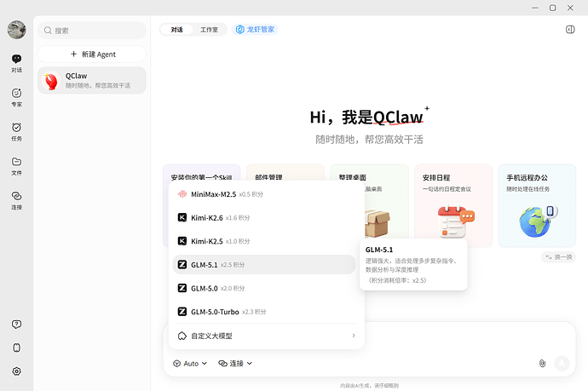Open the 连接 connections sidebar icon
The image size is (588, 391).
click(16, 200)
